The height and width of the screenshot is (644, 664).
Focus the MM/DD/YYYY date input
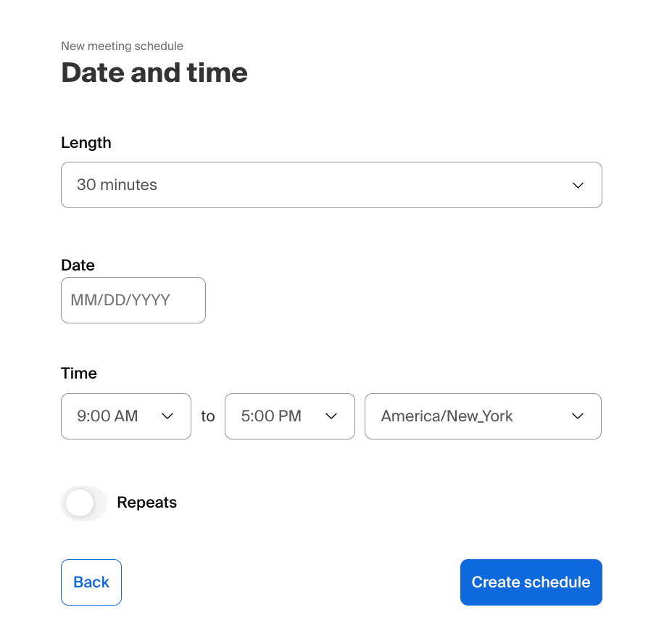click(x=133, y=300)
